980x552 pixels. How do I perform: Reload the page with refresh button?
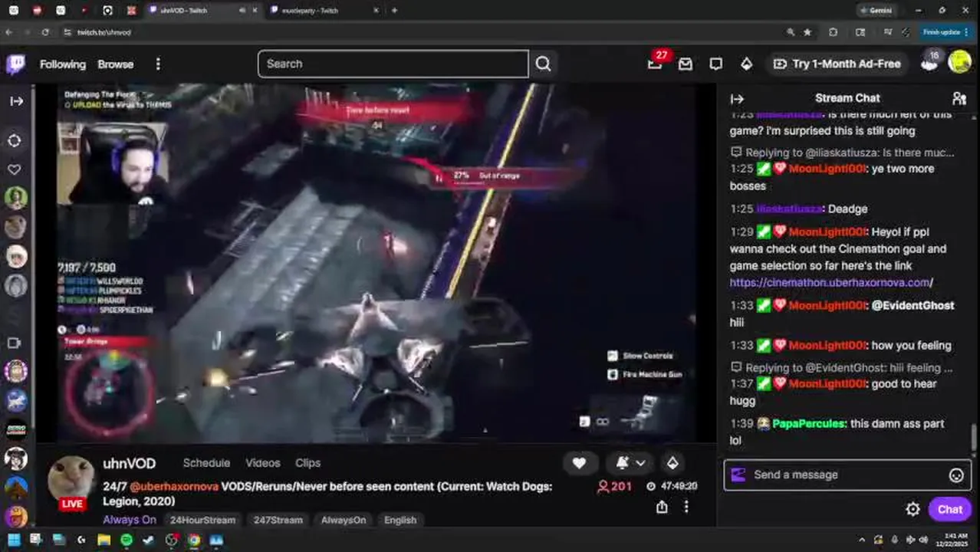45,32
